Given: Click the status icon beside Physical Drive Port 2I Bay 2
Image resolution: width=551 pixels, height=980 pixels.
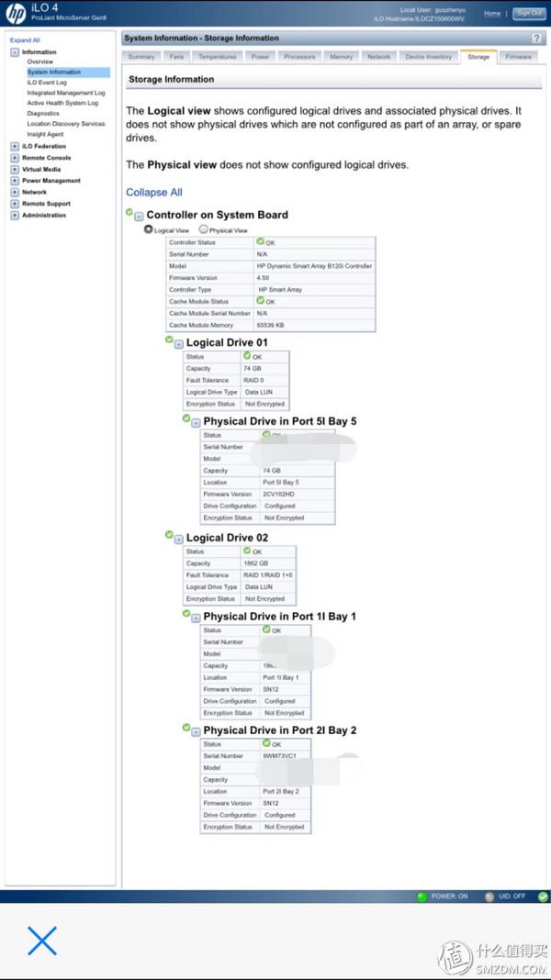Looking at the screenshot, I should [x=186, y=727].
